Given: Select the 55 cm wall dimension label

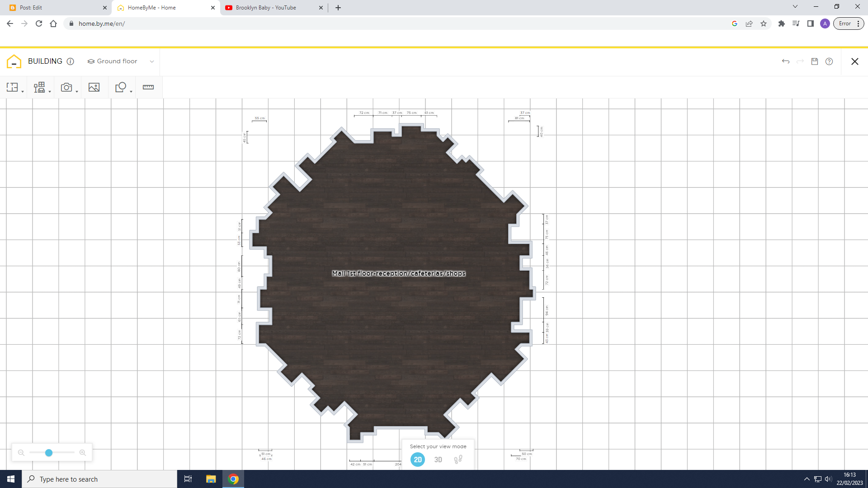Looking at the screenshot, I should tap(259, 118).
